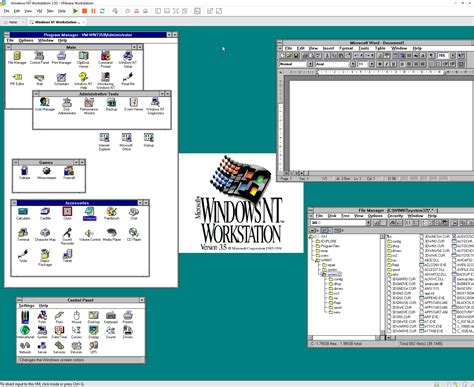Screen dimensions: 474x387
Task: Open the VMware VM menu
Action: 39,11
